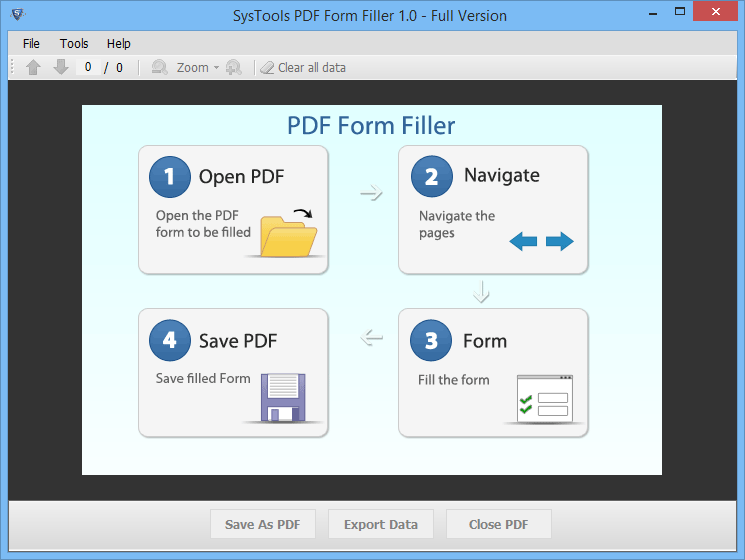Screen dimensions: 745x560
Task: Click the yellow folder Open PDF icon
Action: [288, 233]
